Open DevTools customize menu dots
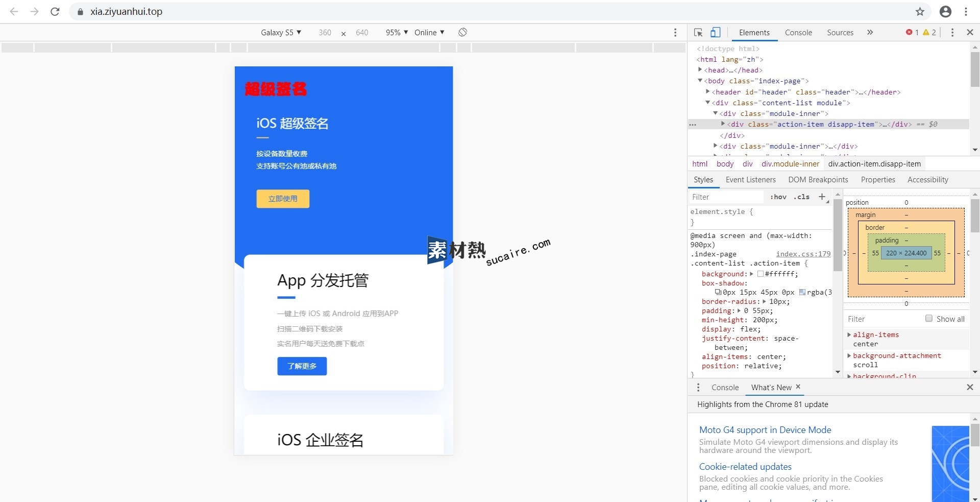 [x=952, y=32]
